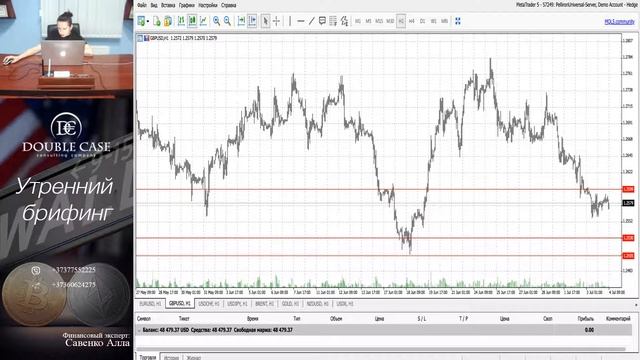This screenshot has width=640, height=360.
Task: Click the Баланс account summary row
Action: pyautogui.click(x=384, y=330)
